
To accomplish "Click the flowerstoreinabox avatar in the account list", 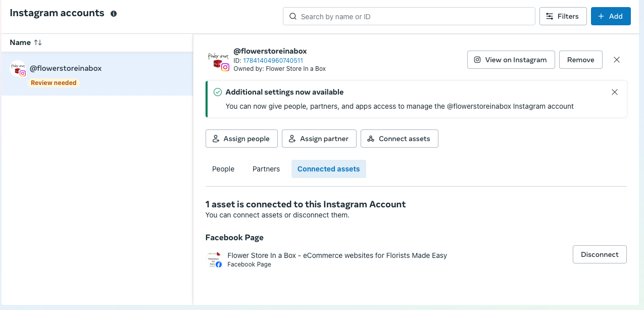I will pyautogui.click(x=18, y=69).
